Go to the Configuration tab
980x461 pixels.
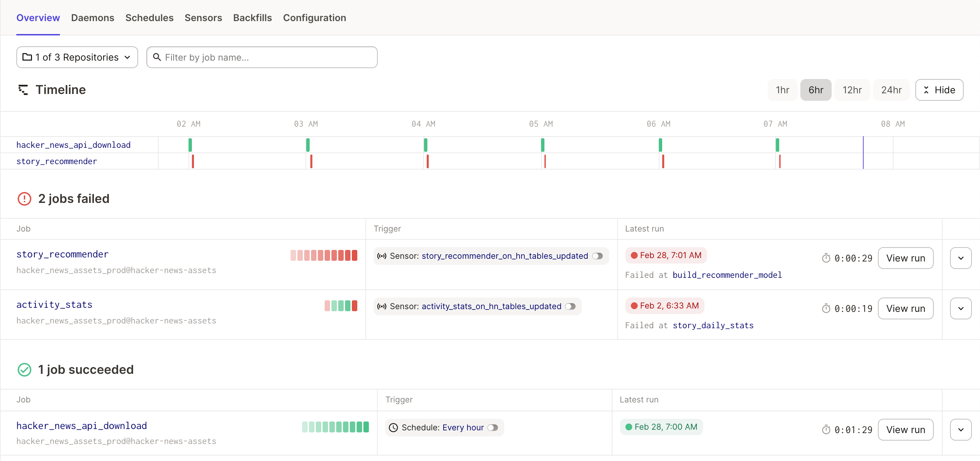click(x=315, y=18)
